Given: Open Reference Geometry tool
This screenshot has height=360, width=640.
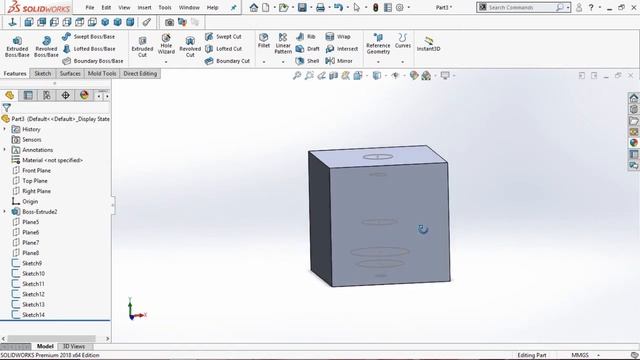Looking at the screenshot, I should click(378, 44).
